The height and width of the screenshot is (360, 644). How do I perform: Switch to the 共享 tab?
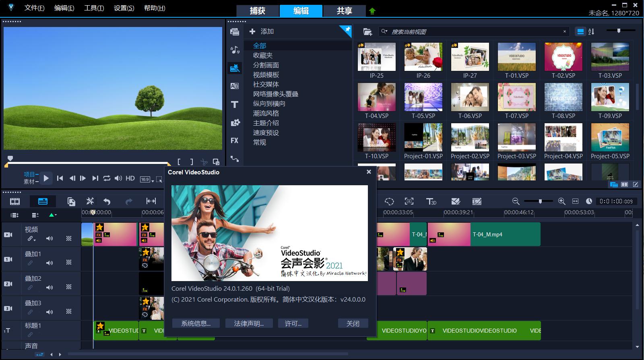[345, 11]
